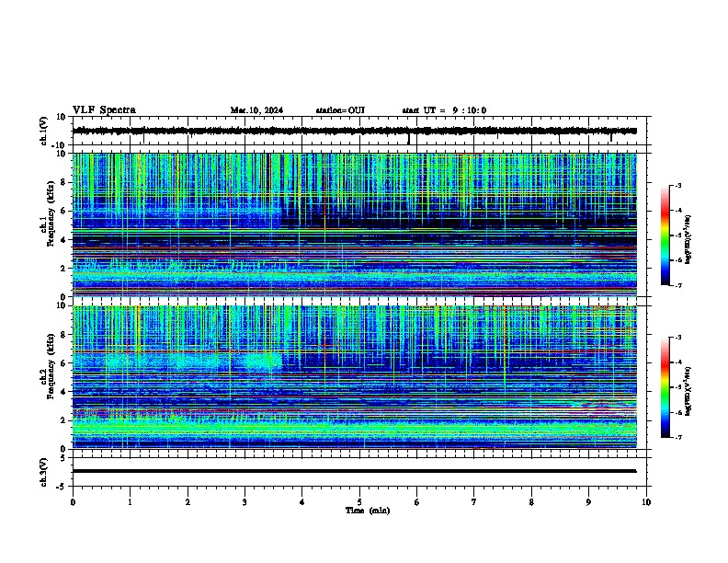The image size is (728, 563).
Task: Click the ch.1 voltage waveform trace
Action: 354,131
